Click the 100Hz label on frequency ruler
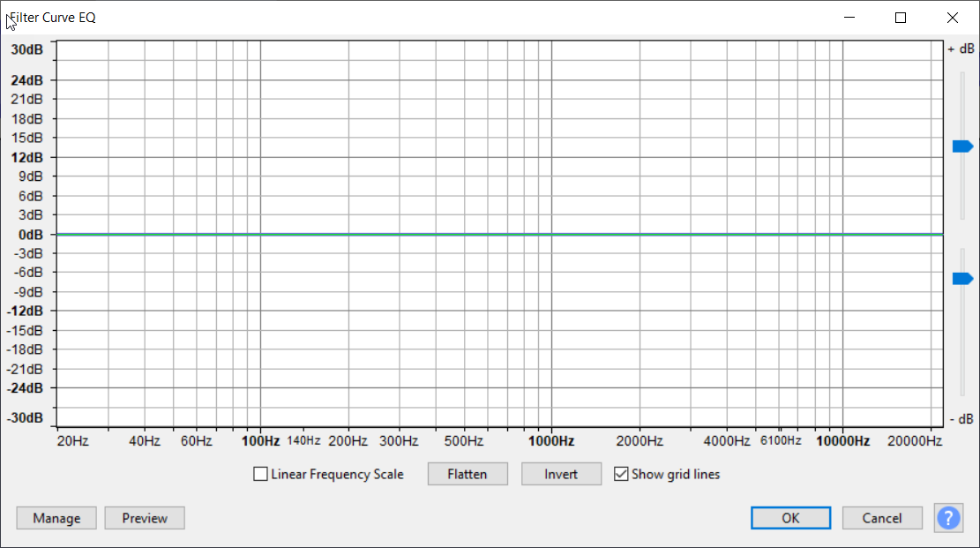The image size is (980, 548). (x=260, y=441)
